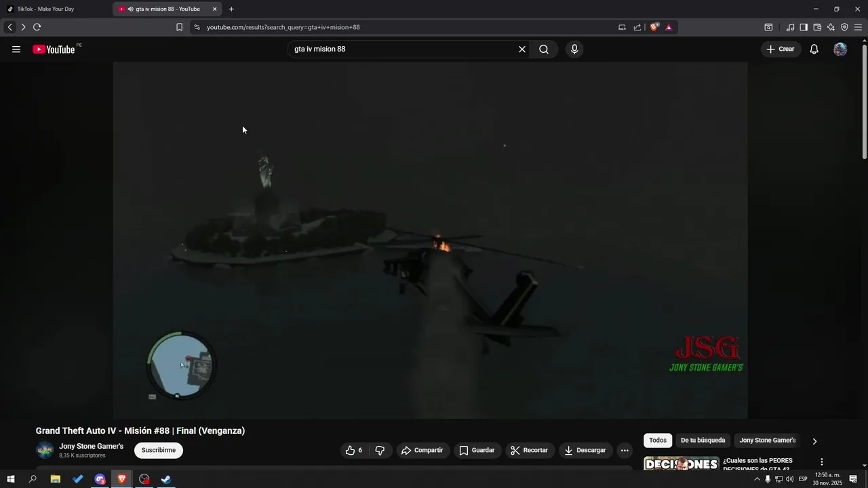Go to the YouTube home logo
The image size is (868, 488).
[x=54, y=49]
